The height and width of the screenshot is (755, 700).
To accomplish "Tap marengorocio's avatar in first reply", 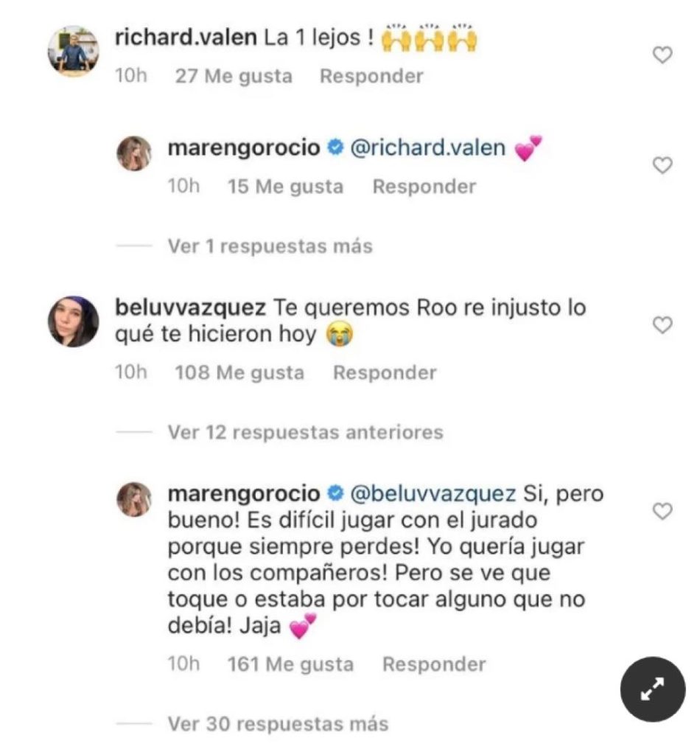I will point(134,154).
